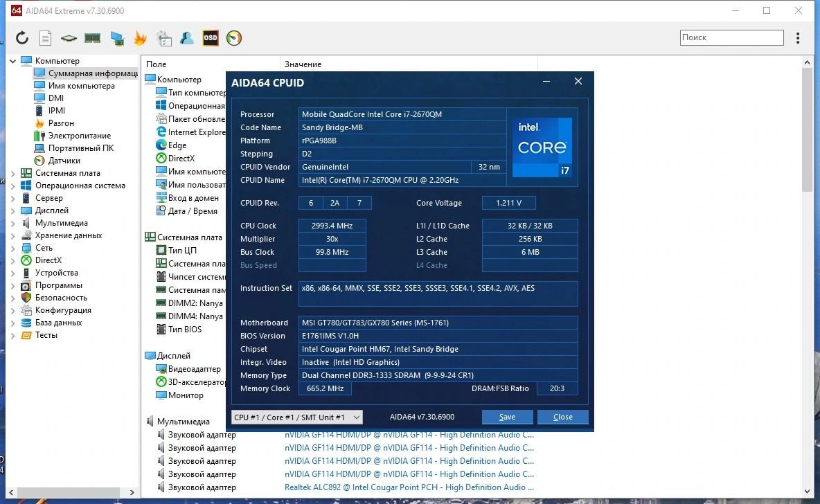Screen dimensions: 820x504
Task: Expand the Системная плата tree node
Action: pyautogui.click(x=13, y=173)
